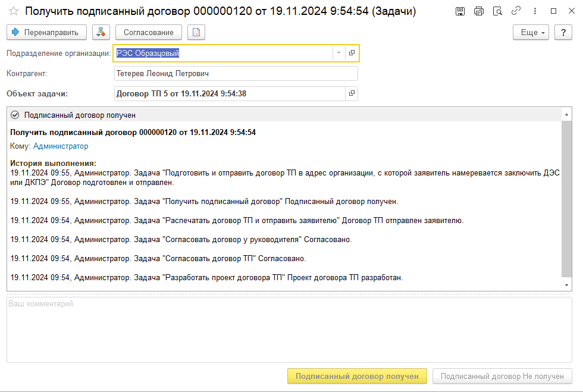Click into the Ваш комментарий text field
583x392 pixels.
click(x=289, y=329)
